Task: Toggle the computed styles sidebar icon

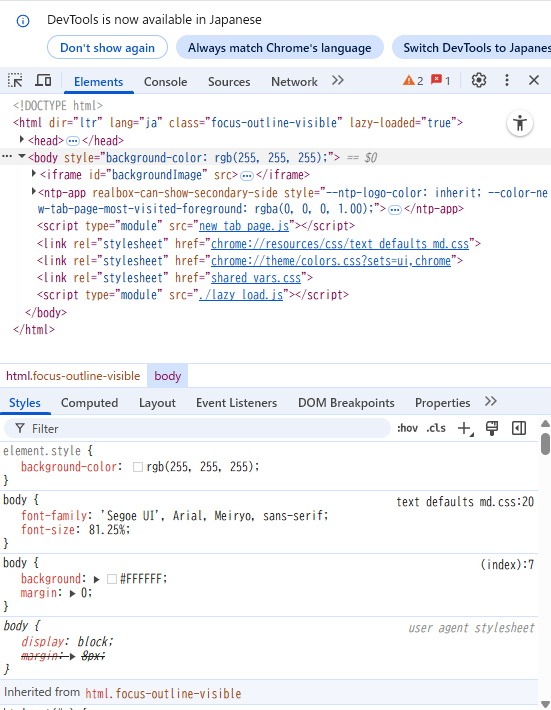Action: click(x=519, y=428)
